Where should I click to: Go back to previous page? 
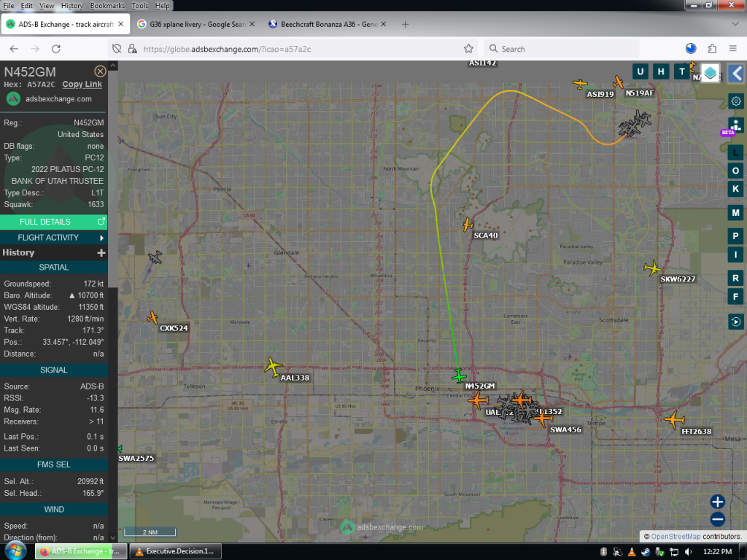coord(14,49)
